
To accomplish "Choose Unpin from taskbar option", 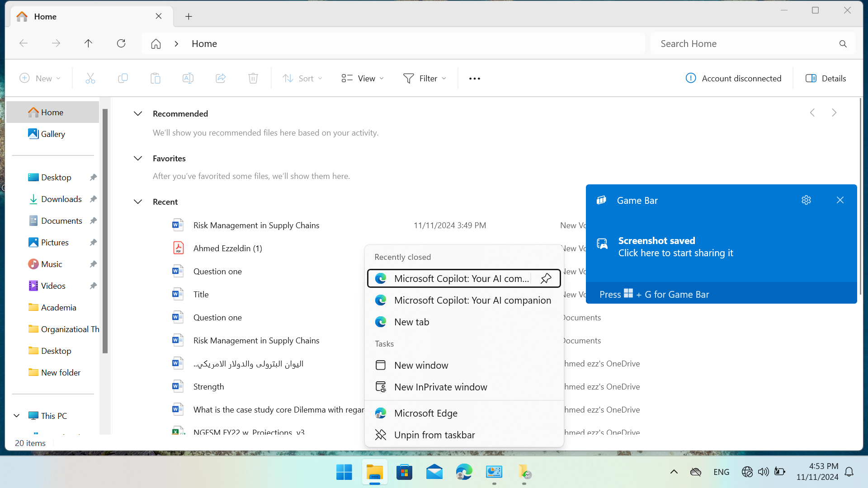I will click(x=434, y=435).
